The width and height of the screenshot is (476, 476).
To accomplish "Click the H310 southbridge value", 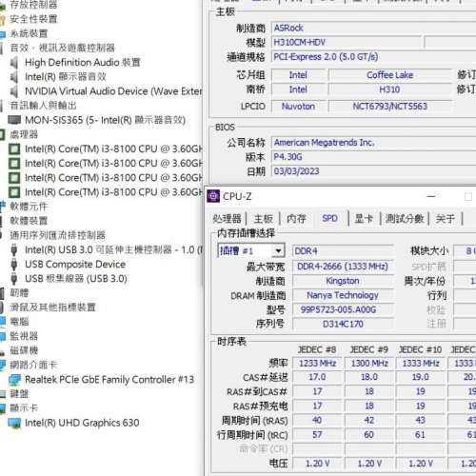I will click(390, 89).
